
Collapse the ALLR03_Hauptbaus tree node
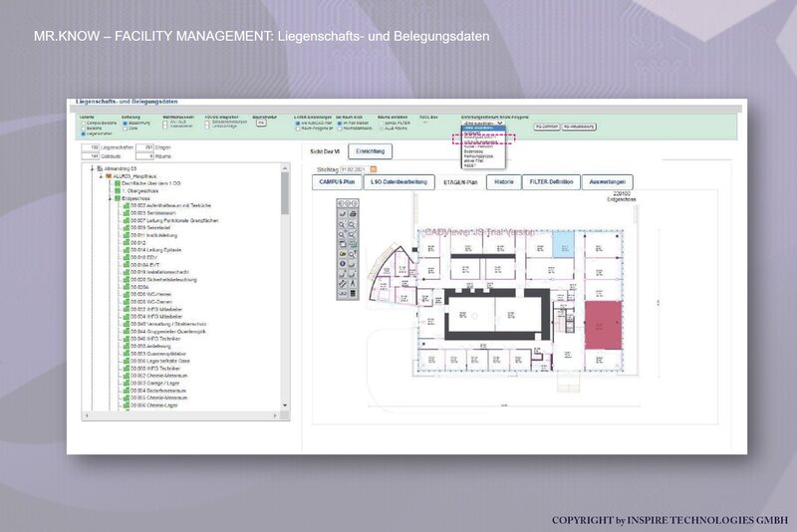pos(101,175)
